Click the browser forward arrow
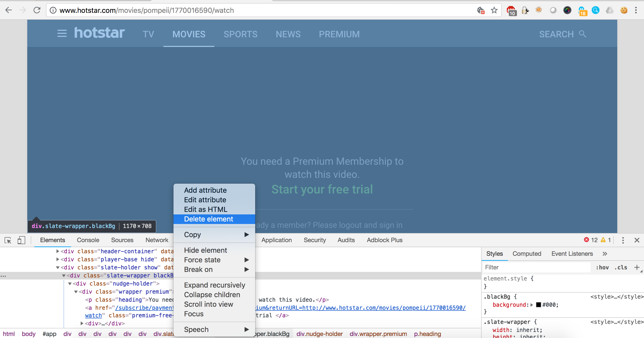 tap(23, 10)
